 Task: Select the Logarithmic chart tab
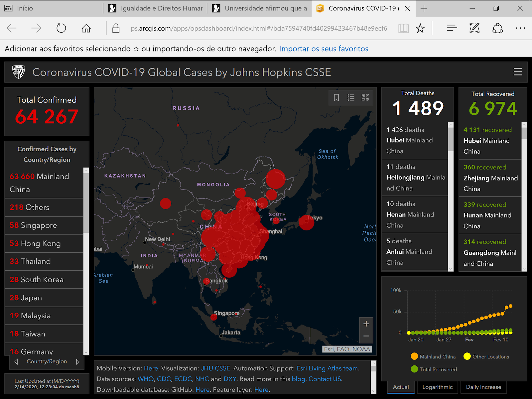438,387
